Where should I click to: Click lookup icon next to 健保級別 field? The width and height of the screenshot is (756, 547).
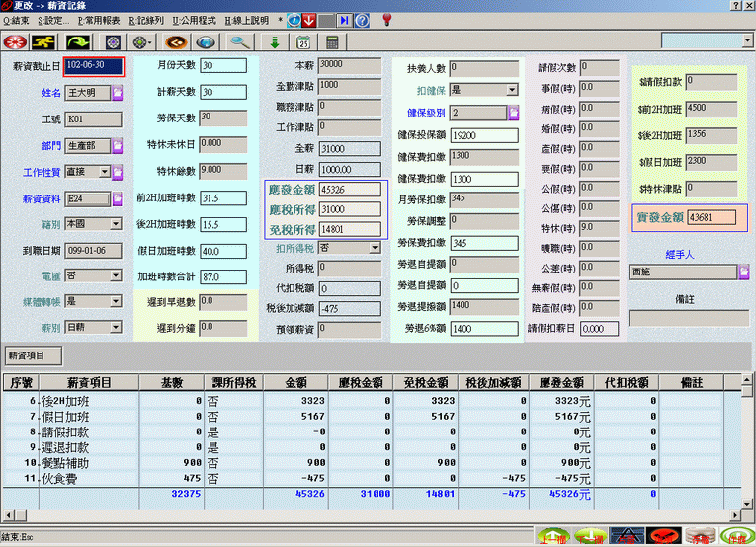point(514,113)
